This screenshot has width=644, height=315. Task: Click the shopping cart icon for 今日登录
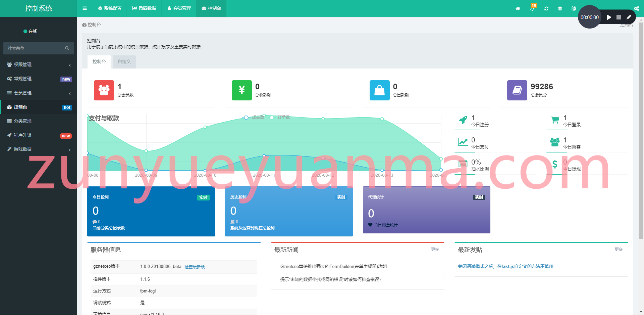[555, 120]
